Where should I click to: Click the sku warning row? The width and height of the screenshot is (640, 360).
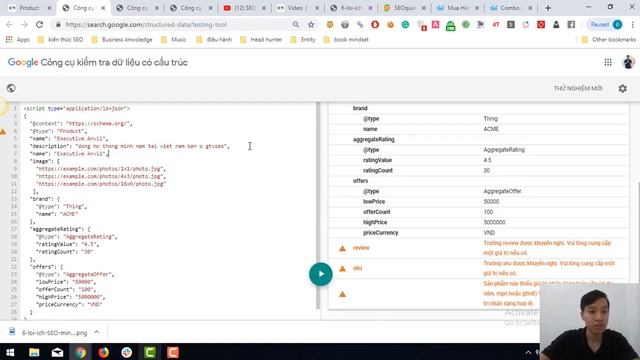tap(478, 268)
